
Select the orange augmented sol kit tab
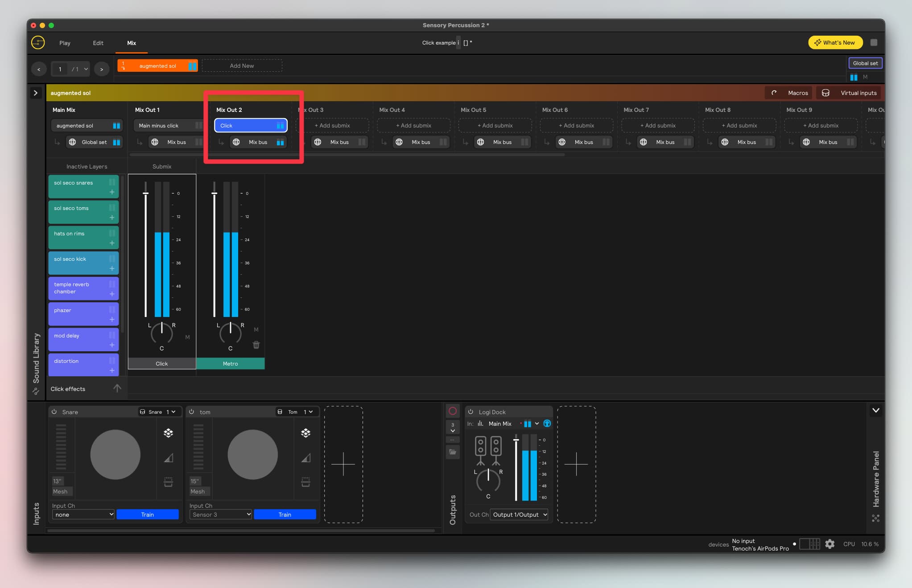(x=157, y=66)
